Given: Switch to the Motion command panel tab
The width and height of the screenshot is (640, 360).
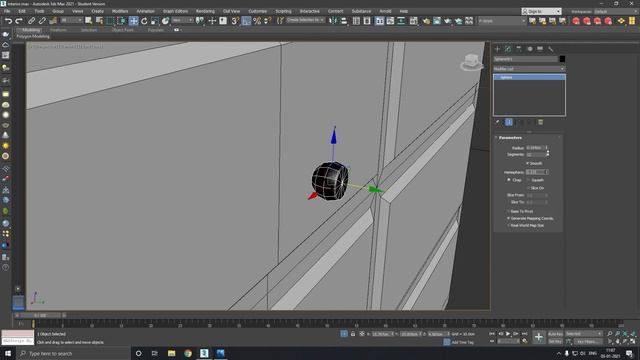Looking at the screenshot, I should click(529, 49).
